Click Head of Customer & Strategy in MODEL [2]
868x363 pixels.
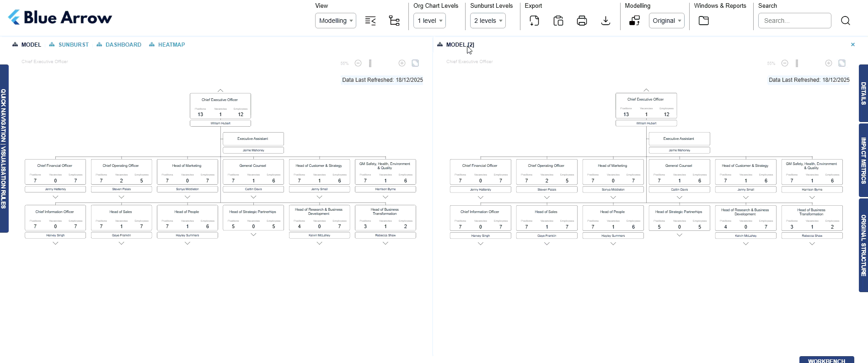coord(746,172)
